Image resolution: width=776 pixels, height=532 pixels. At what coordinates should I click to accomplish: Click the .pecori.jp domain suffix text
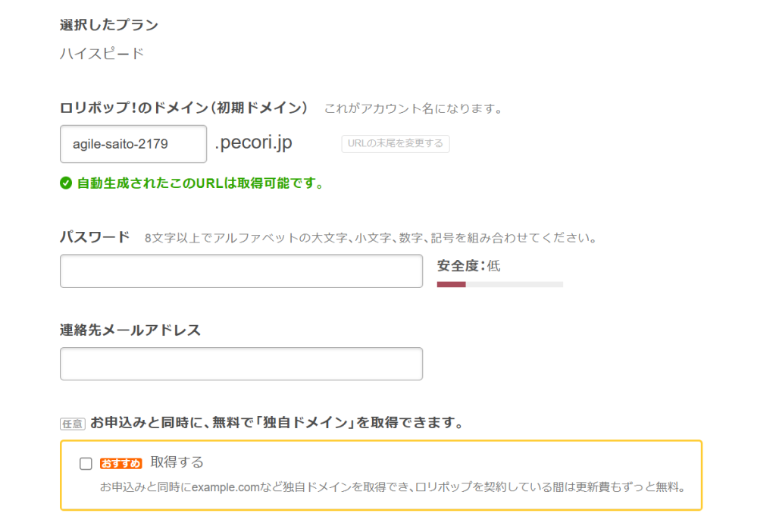click(254, 143)
